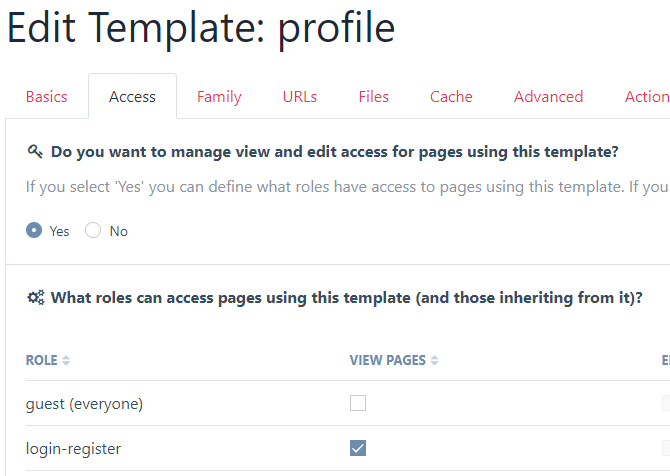The height and width of the screenshot is (476, 670).
Task: Collapse the manage access question header
Action: point(334,152)
